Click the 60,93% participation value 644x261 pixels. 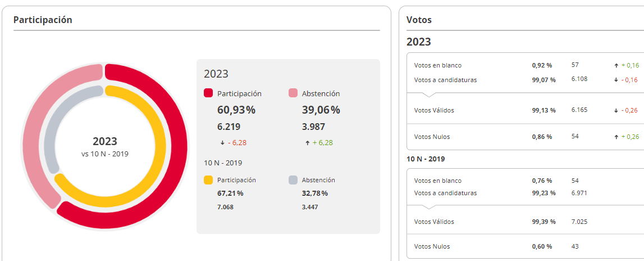pos(236,110)
